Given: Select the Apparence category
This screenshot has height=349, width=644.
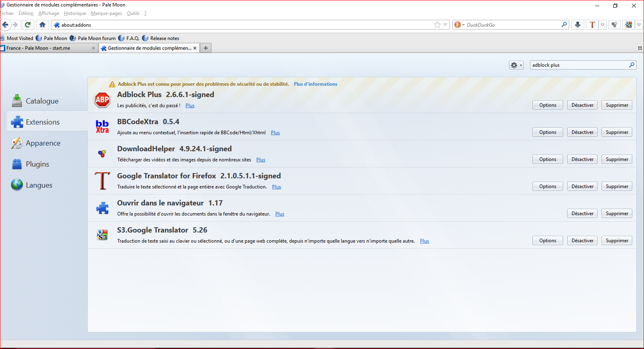Looking at the screenshot, I should pyautogui.click(x=47, y=143).
